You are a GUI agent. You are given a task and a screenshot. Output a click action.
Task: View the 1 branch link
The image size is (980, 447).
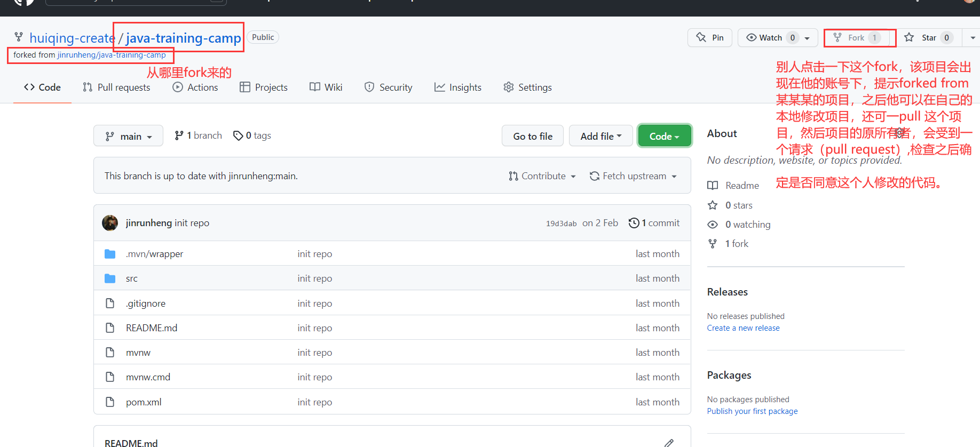click(x=198, y=136)
